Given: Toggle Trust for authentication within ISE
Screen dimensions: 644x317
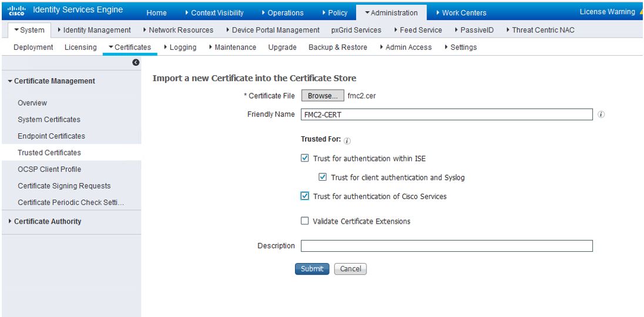Looking at the screenshot, I should tap(305, 158).
